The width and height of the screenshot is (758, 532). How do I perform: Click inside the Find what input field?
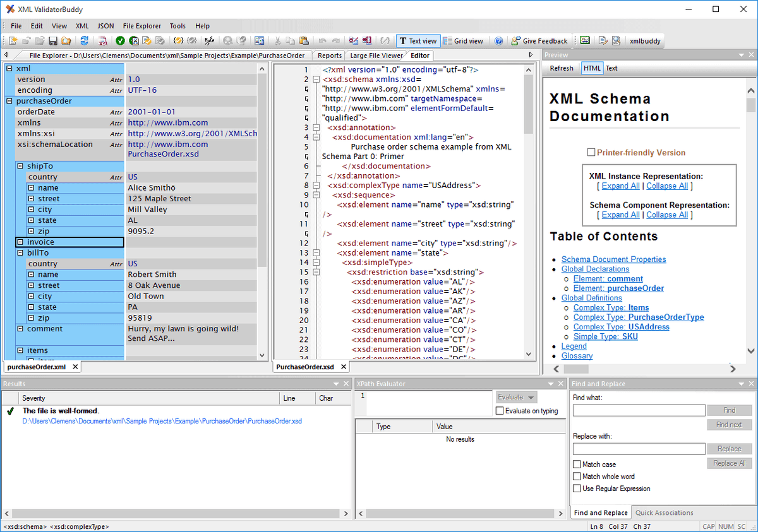point(639,410)
